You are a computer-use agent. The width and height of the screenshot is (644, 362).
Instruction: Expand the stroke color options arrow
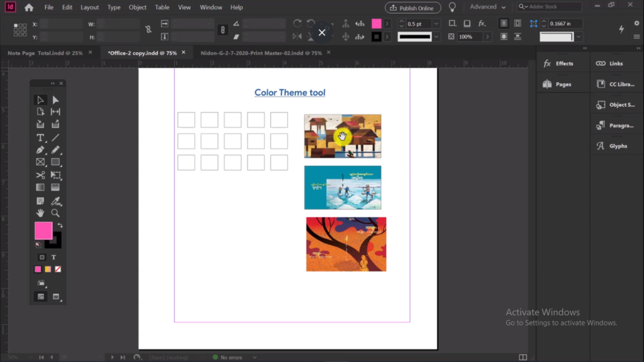point(387,37)
